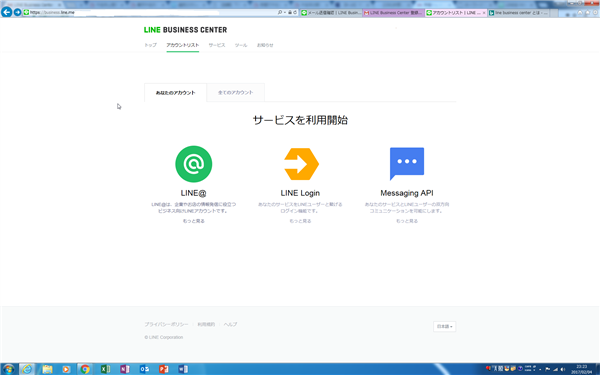Click the taskbar clock showing 23:23
Image resolution: width=600 pixels, height=375 pixels.
coord(581,369)
